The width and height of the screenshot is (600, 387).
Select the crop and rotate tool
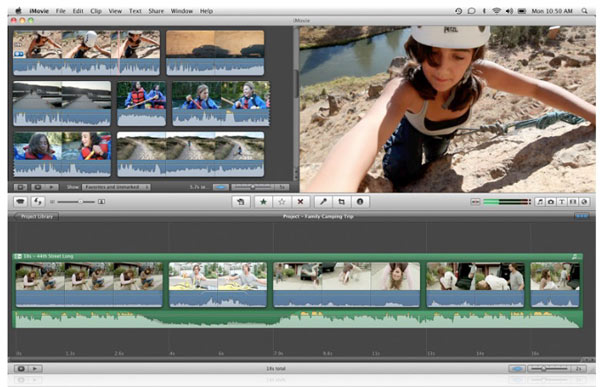(x=342, y=202)
